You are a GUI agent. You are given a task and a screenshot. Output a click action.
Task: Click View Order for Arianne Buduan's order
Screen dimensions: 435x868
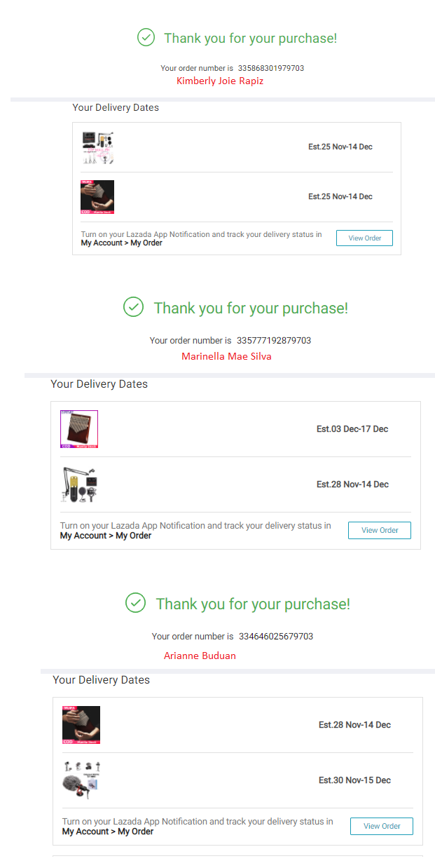382,826
